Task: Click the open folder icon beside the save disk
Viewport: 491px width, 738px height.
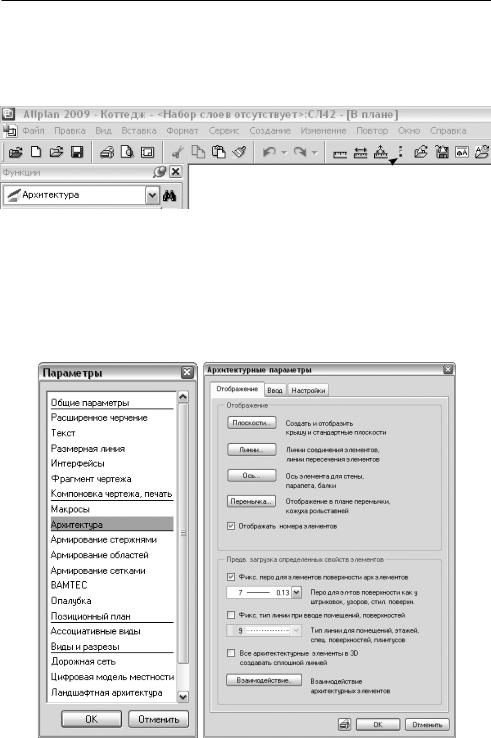Action: pyautogui.click(x=56, y=152)
